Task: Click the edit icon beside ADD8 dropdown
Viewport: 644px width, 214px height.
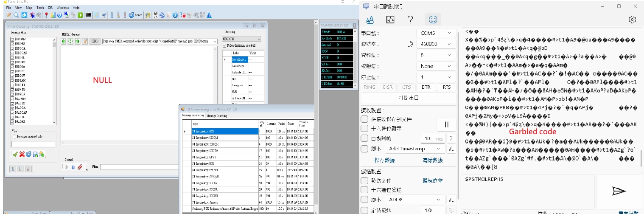Action: coord(451,200)
